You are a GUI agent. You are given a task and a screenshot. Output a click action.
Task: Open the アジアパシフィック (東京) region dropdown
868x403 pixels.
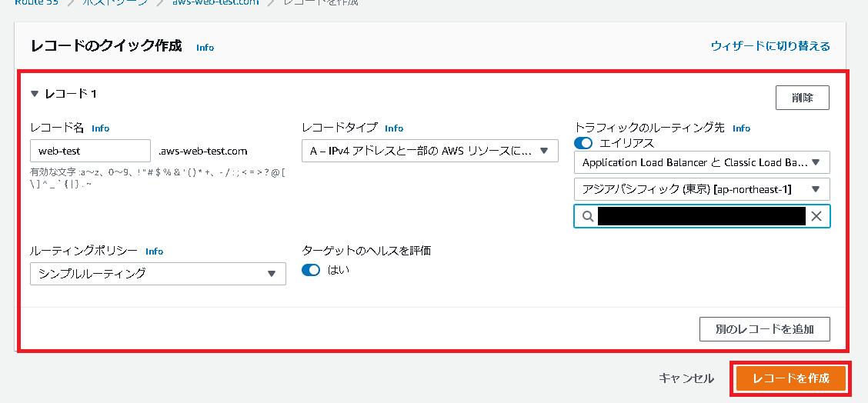pos(702,189)
